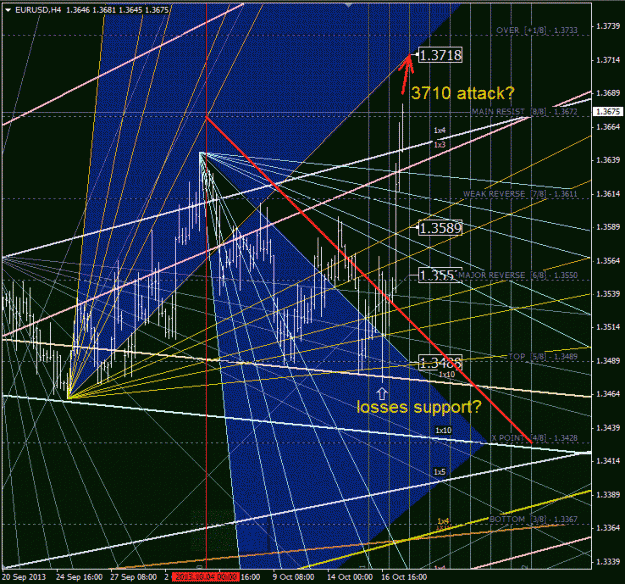Click the 1.3639 value on price axis
Viewport: 625px width, 584px height.
(x=608, y=160)
